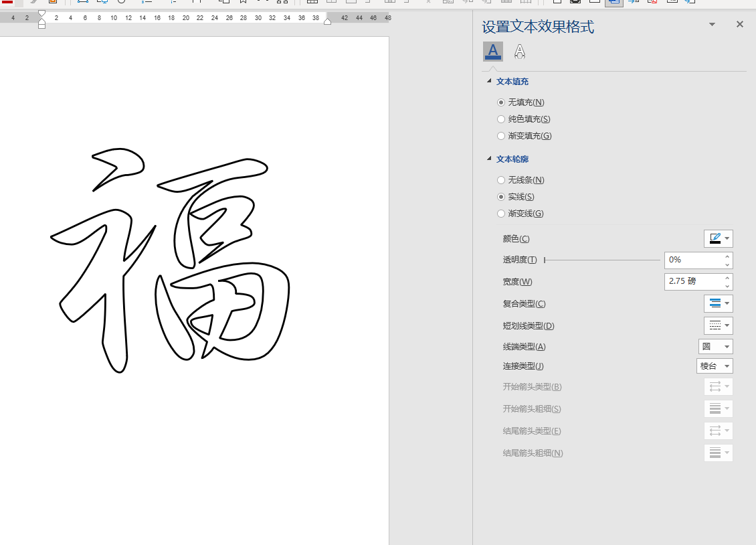Click the 宽度 2.75 磅 input field
This screenshot has height=545, width=756.
tap(693, 281)
